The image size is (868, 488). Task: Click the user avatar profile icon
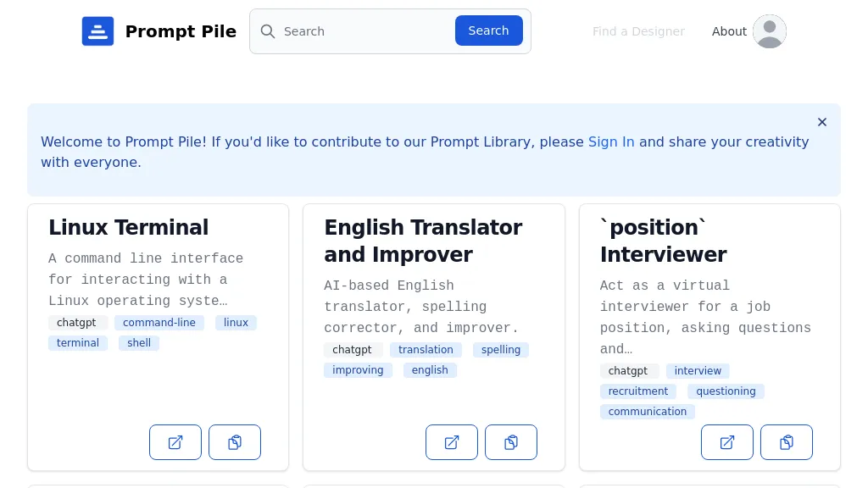tap(769, 31)
